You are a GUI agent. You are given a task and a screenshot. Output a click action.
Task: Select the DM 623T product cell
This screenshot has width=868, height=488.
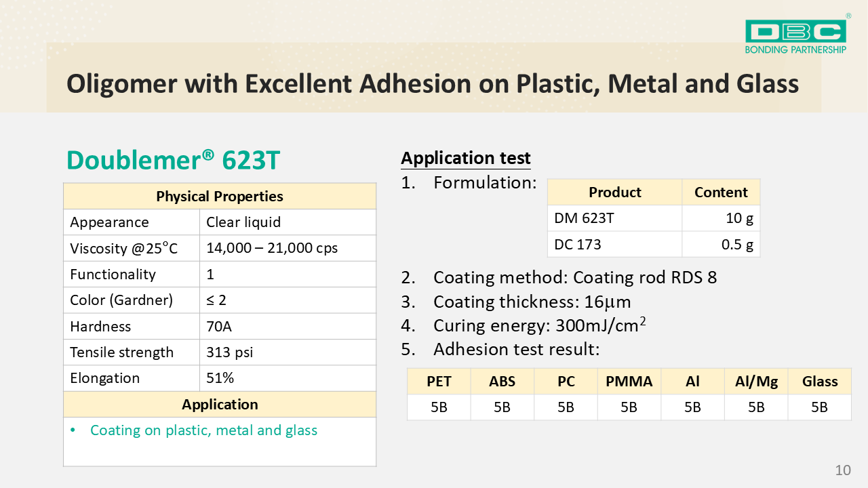pos(585,218)
